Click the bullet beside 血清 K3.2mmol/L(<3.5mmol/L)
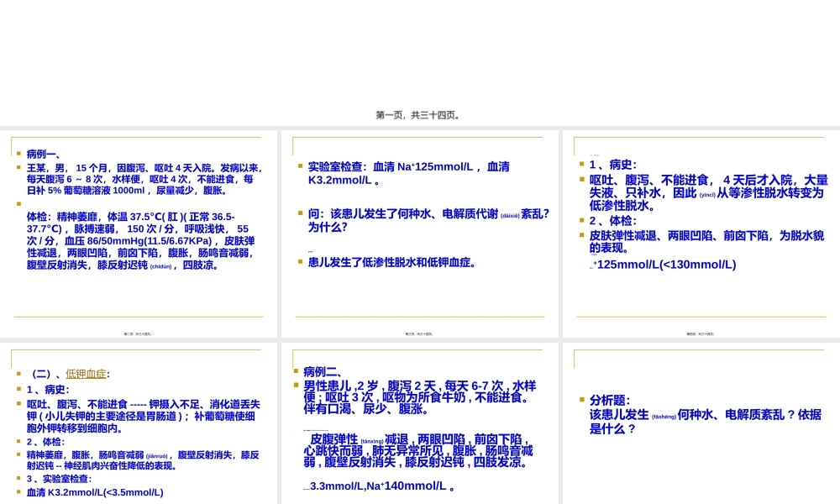840x504 pixels. pyautogui.click(x=17, y=491)
